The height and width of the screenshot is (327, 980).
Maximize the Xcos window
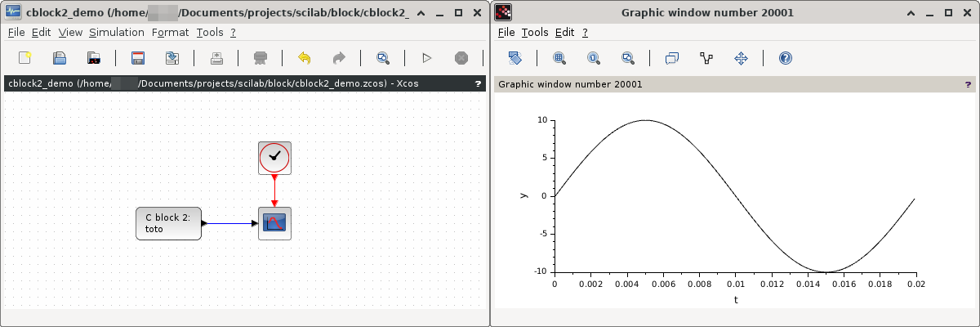(458, 12)
